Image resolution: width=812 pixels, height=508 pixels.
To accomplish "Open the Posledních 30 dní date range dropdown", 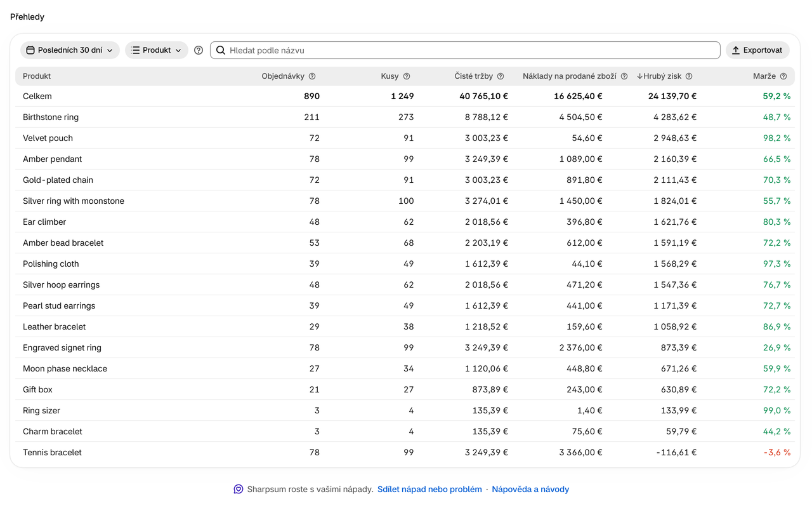I will pyautogui.click(x=70, y=50).
